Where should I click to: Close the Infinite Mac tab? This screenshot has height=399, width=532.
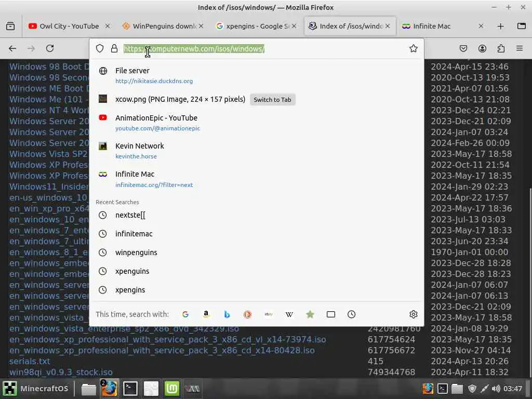(x=481, y=26)
